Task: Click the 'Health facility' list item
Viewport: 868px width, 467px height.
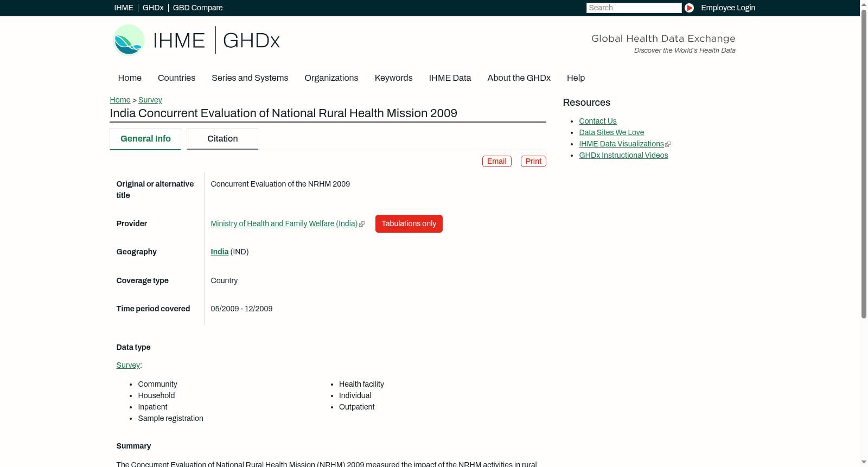Action: [361, 384]
